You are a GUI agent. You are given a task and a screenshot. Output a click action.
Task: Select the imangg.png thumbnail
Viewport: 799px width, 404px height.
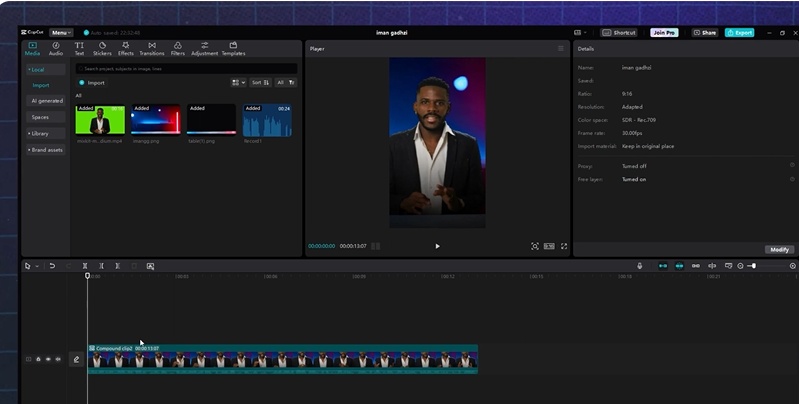(x=156, y=120)
